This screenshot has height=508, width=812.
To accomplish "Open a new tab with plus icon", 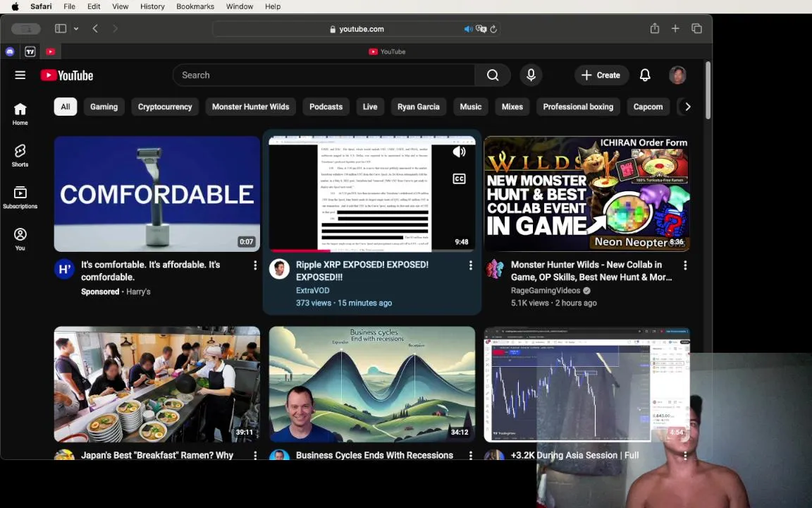I will (675, 28).
